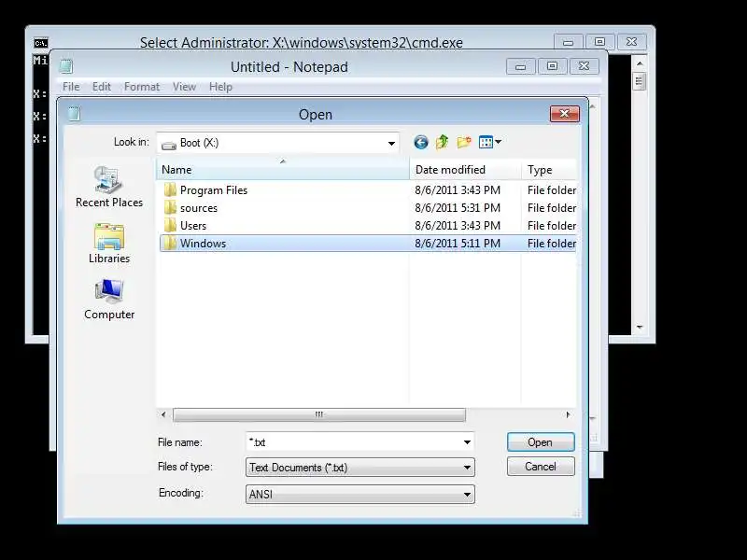Select the Windows folder name
Image resolution: width=747 pixels, height=560 pixels.
(x=203, y=244)
